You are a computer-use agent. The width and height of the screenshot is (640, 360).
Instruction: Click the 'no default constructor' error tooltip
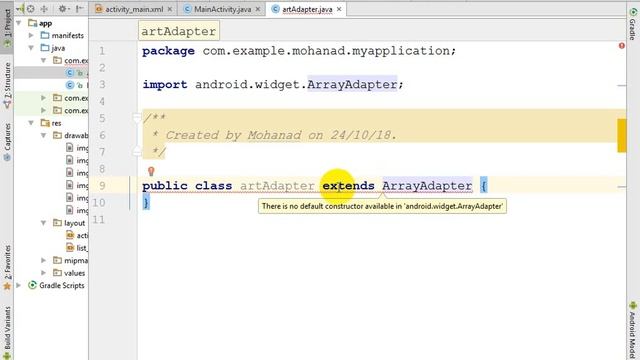point(382,206)
